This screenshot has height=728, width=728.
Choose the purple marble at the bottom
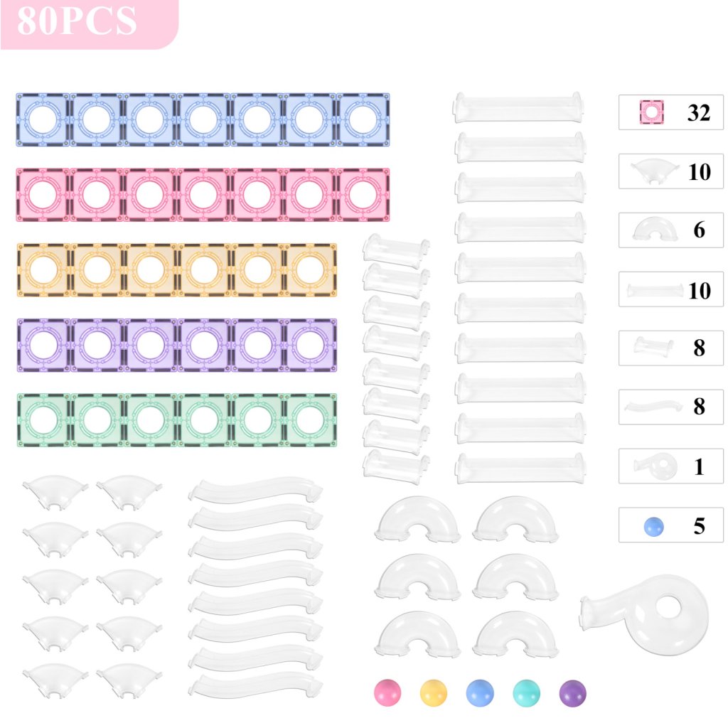572,692
